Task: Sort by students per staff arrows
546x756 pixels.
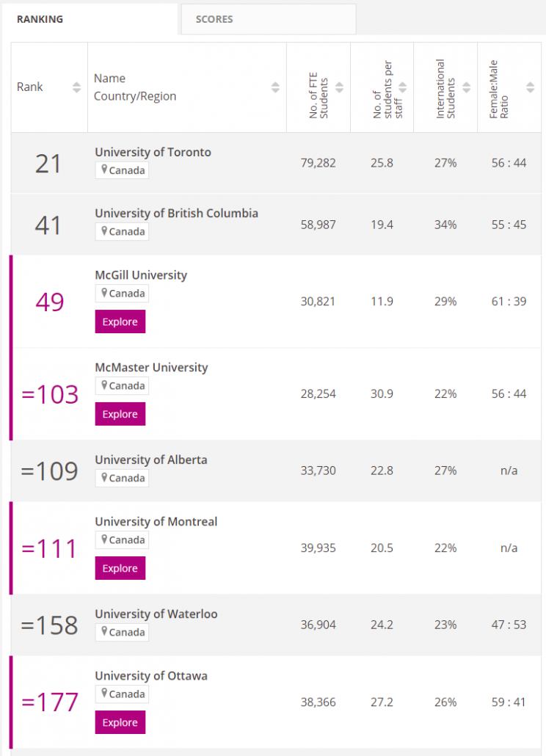Action: point(403,87)
